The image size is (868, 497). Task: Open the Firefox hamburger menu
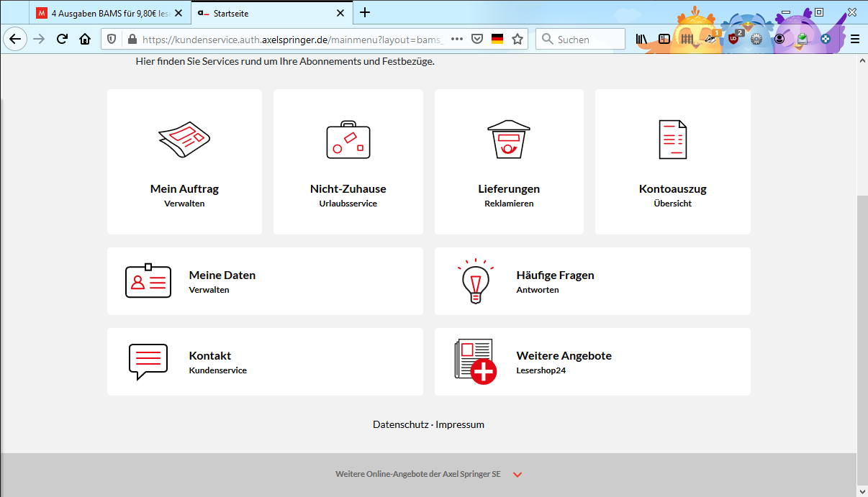pyautogui.click(x=854, y=40)
